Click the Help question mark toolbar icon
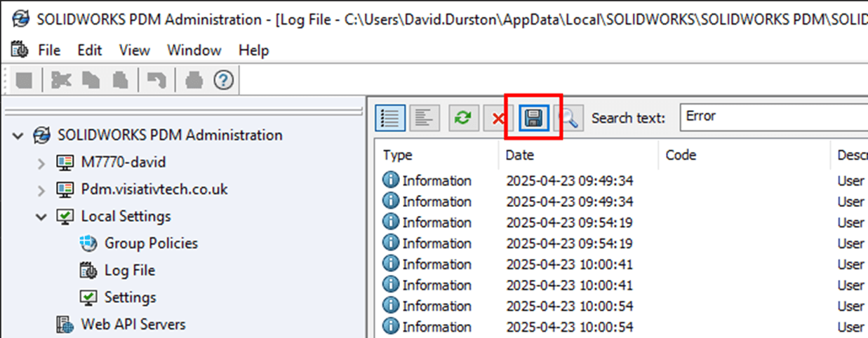Screen dimensions: 868x338 tap(223, 81)
